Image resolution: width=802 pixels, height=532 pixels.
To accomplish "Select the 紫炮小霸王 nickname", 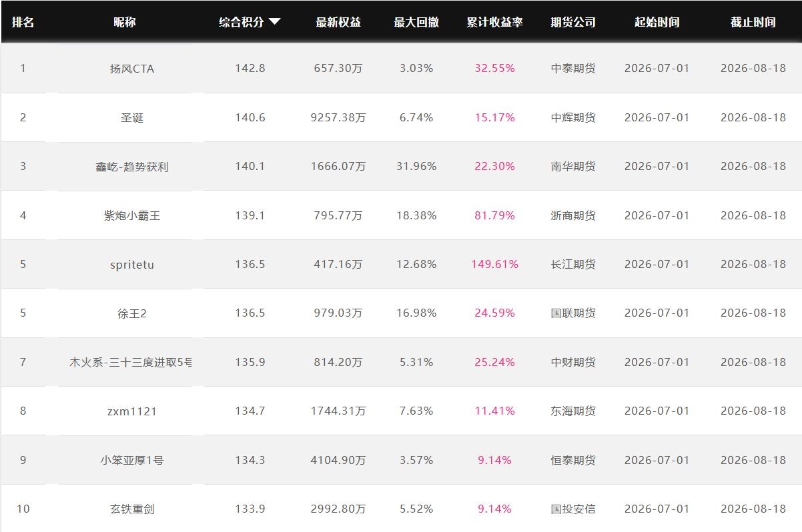I will pyautogui.click(x=132, y=216).
